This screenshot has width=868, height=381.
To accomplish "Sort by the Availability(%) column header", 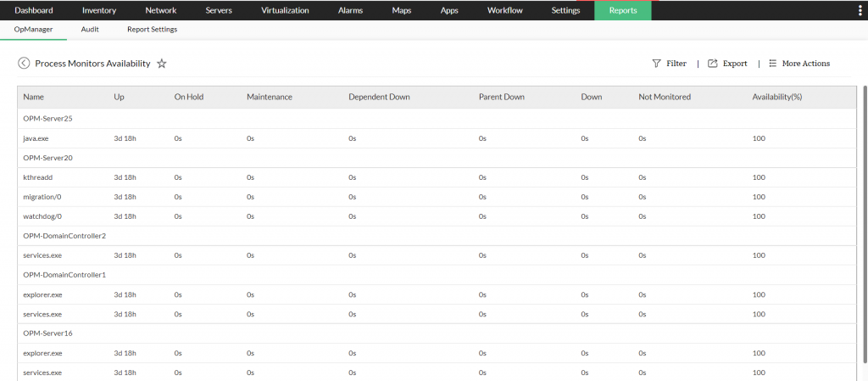I will click(x=776, y=97).
